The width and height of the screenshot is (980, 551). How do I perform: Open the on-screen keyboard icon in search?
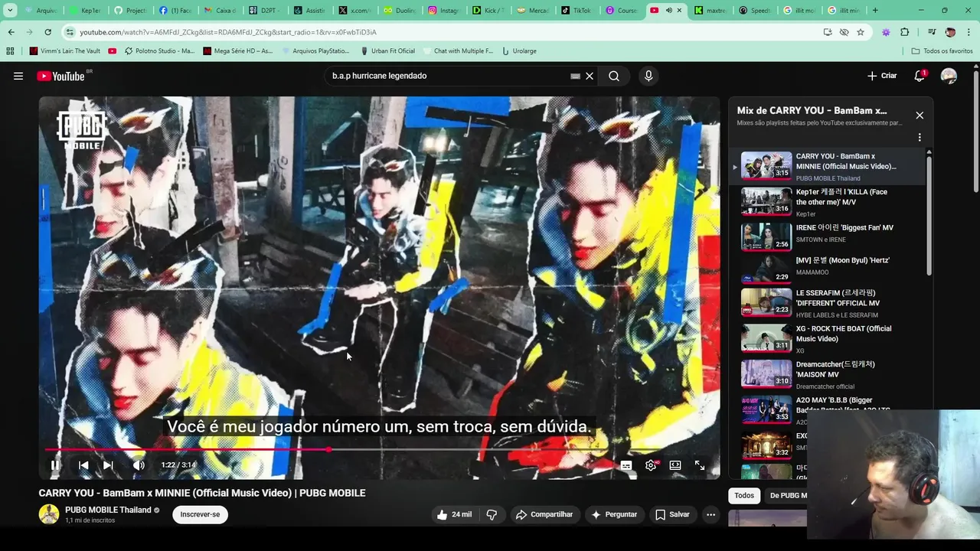575,76
